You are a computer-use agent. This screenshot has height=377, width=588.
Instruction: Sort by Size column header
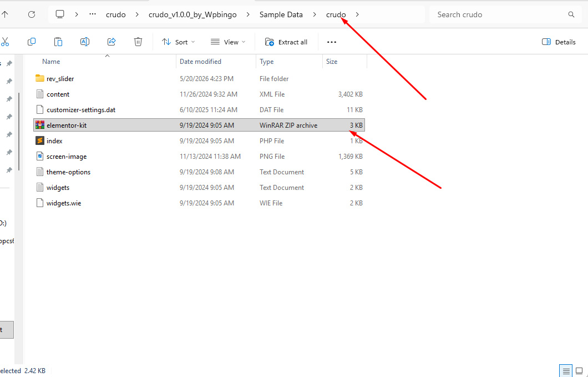332,62
